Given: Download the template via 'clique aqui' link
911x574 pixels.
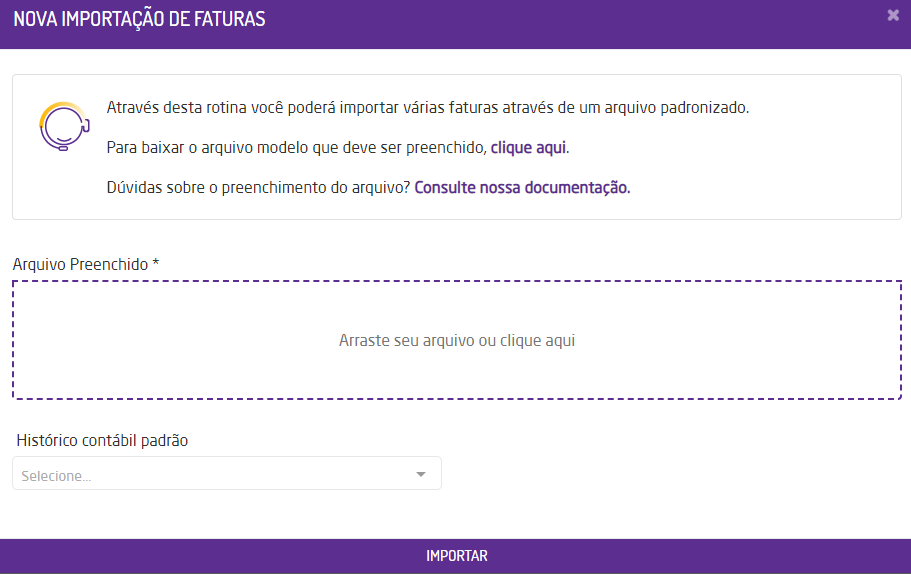Looking at the screenshot, I should 528,148.
